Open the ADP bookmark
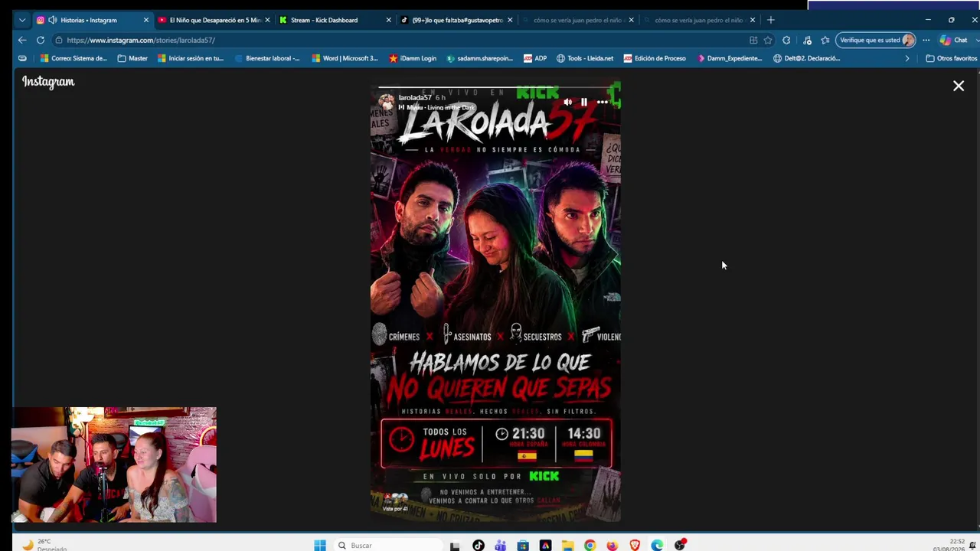 tap(535, 58)
